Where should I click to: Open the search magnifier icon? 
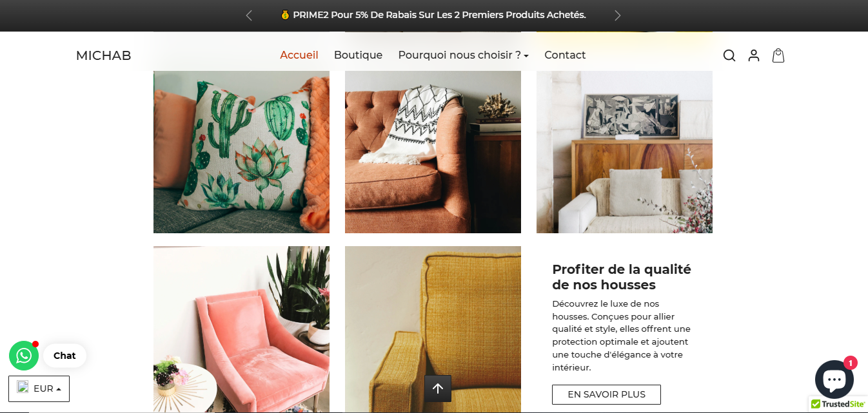click(729, 55)
